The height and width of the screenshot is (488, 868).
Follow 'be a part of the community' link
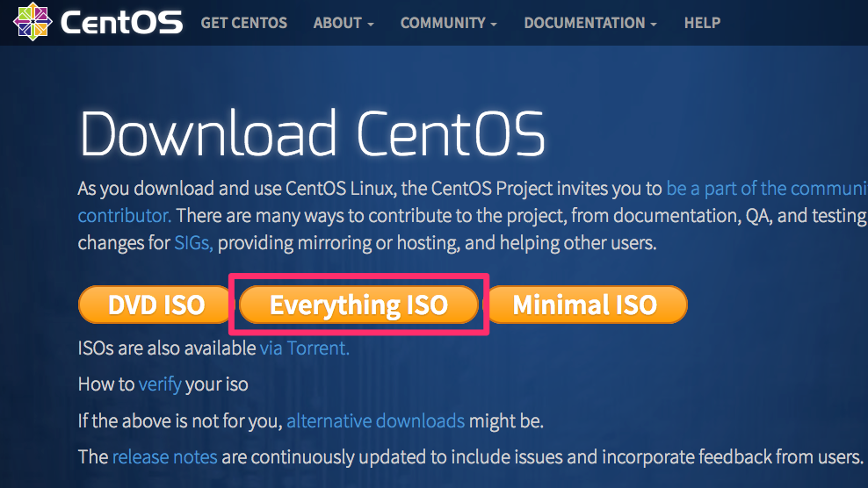(x=767, y=189)
